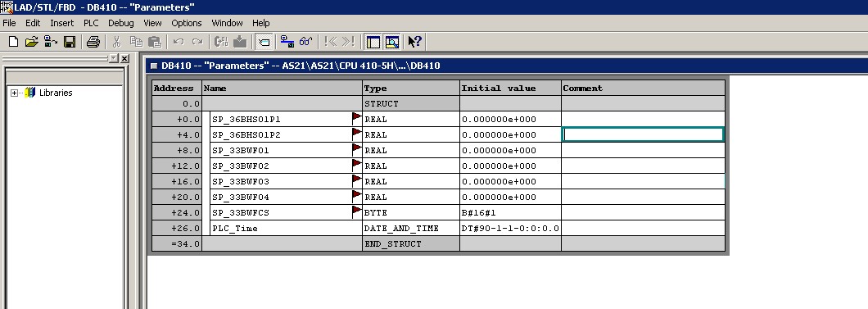Click the Copy icon in toolbar
Viewport: 868px width, 309px height.
click(x=136, y=42)
